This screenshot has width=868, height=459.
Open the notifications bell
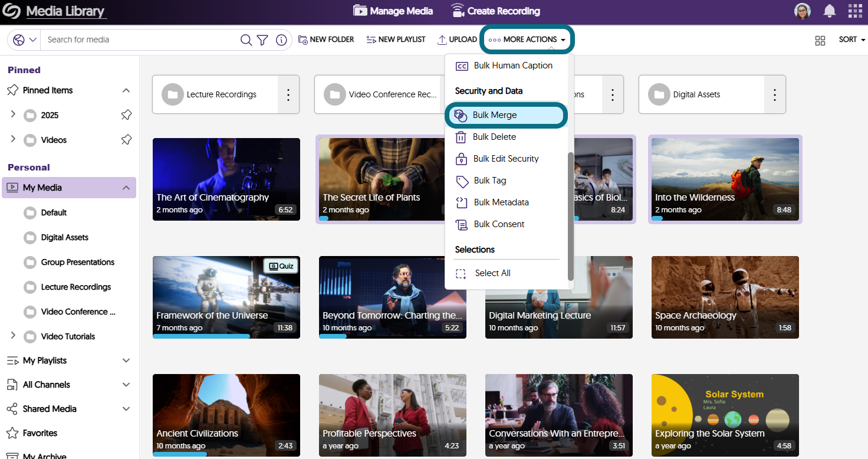tap(830, 11)
